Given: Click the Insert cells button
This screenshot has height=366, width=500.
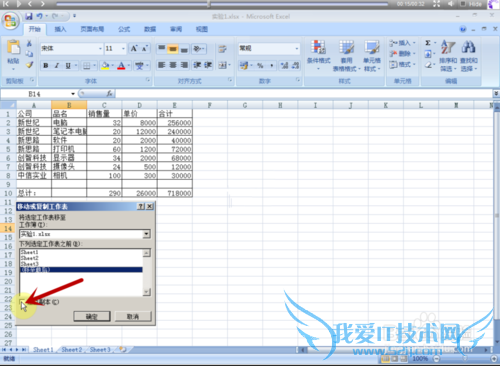Looking at the screenshot, I should click(x=402, y=43).
